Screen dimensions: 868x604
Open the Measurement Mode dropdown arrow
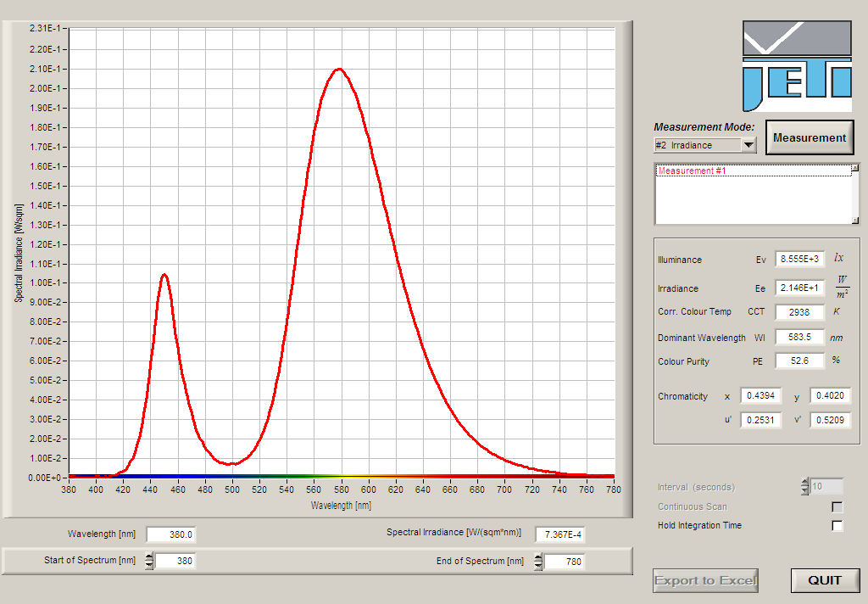(748, 145)
